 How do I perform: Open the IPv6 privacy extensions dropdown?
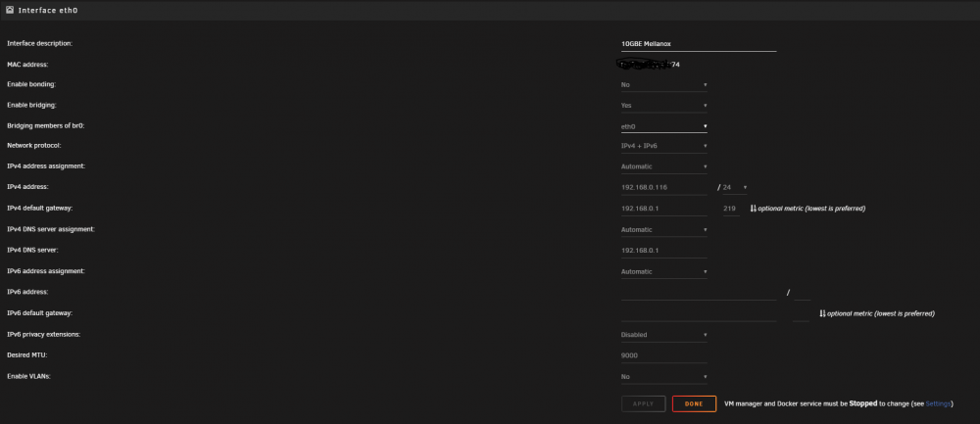tap(663, 335)
